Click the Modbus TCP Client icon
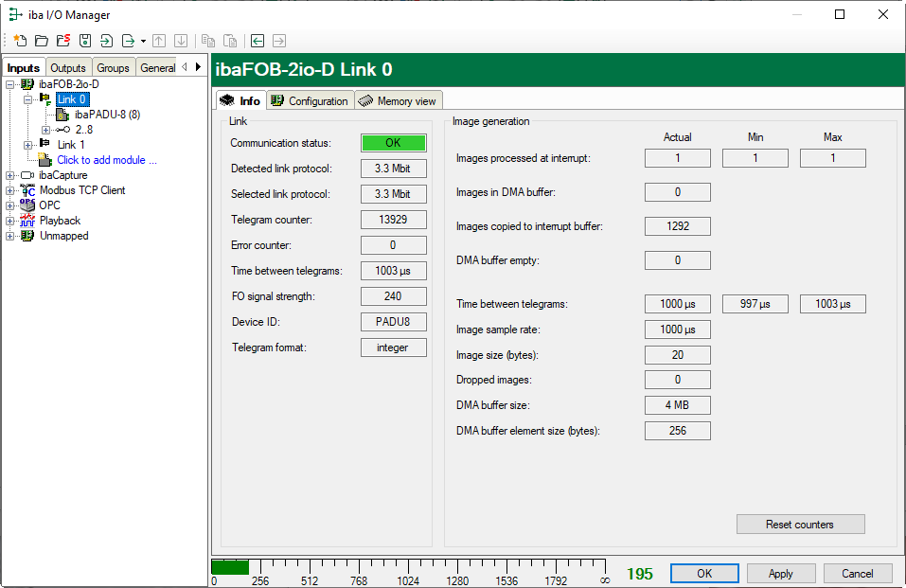The width and height of the screenshot is (906, 588). [27, 190]
